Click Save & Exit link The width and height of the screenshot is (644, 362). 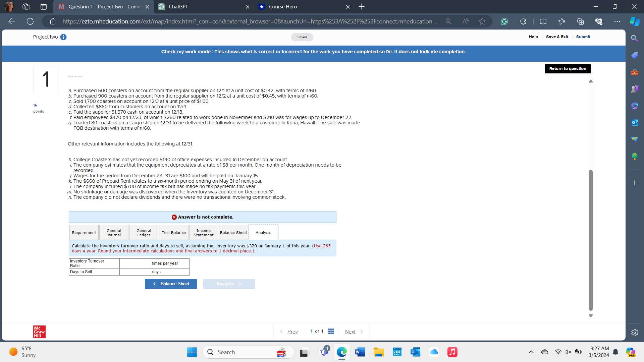557,37
